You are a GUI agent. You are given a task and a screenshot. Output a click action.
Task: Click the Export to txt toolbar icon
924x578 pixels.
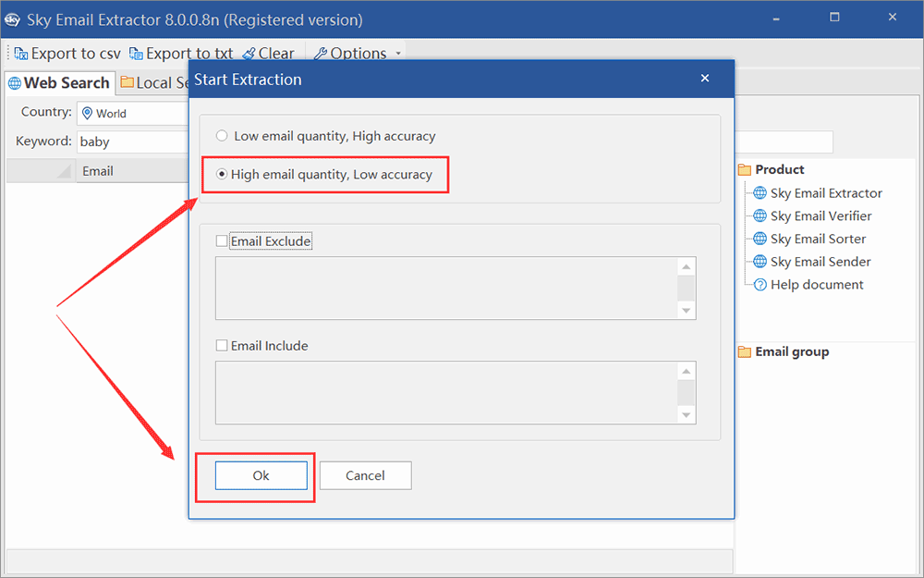(x=136, y=54)
